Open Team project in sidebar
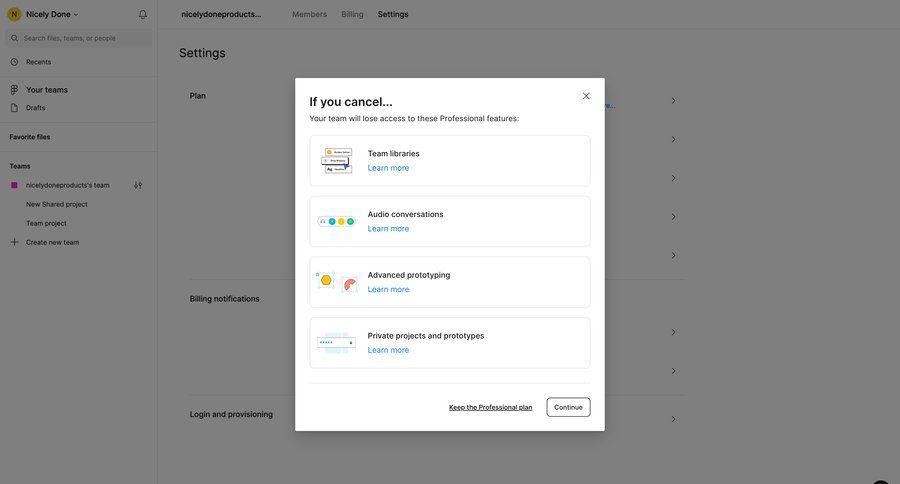 [x=46, y=223]
